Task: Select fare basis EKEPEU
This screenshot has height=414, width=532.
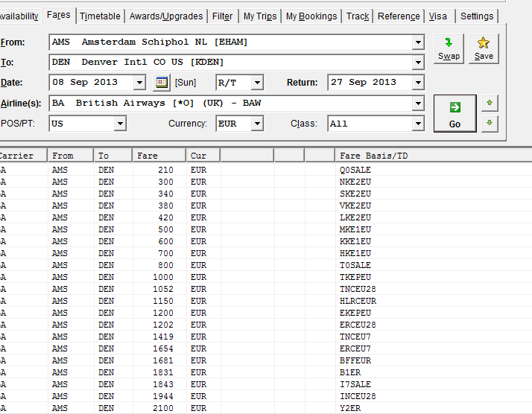Action: pyautogui.click(x=355, y=313)
